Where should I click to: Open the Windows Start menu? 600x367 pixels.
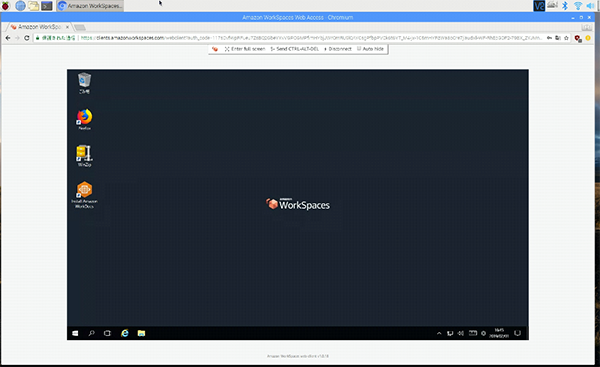point(75,333)
